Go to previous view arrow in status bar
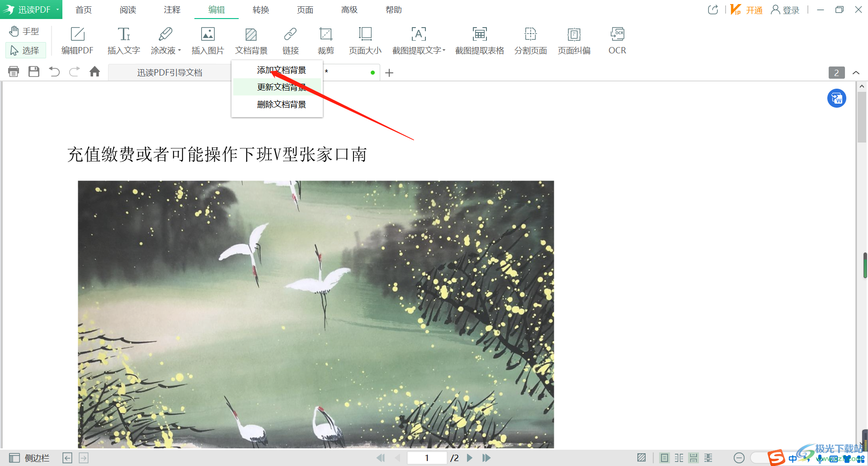This screenshot has height=466, width=868. (x=67, y=458)
